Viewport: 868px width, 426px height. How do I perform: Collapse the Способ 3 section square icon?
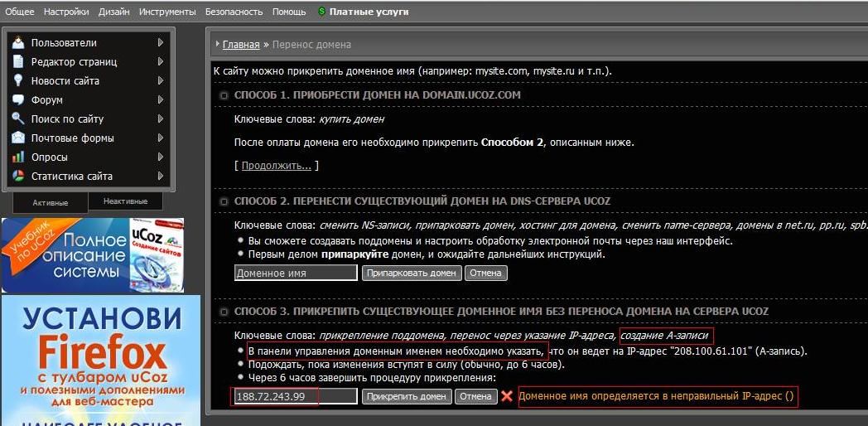[224, 312]
